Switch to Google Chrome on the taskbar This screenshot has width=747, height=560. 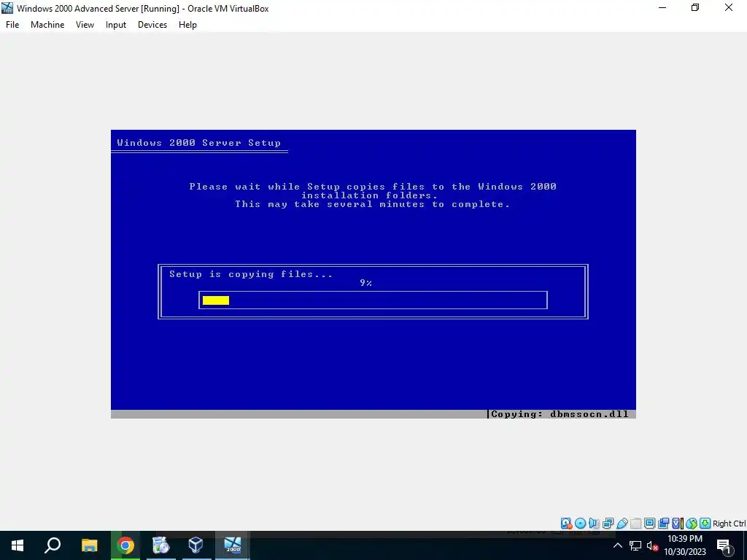(x=125, y=545)
